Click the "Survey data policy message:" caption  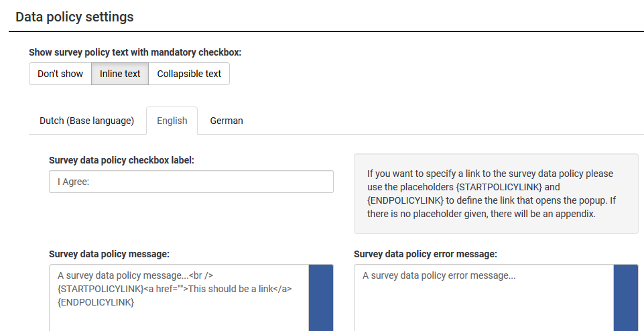[109, 254]
